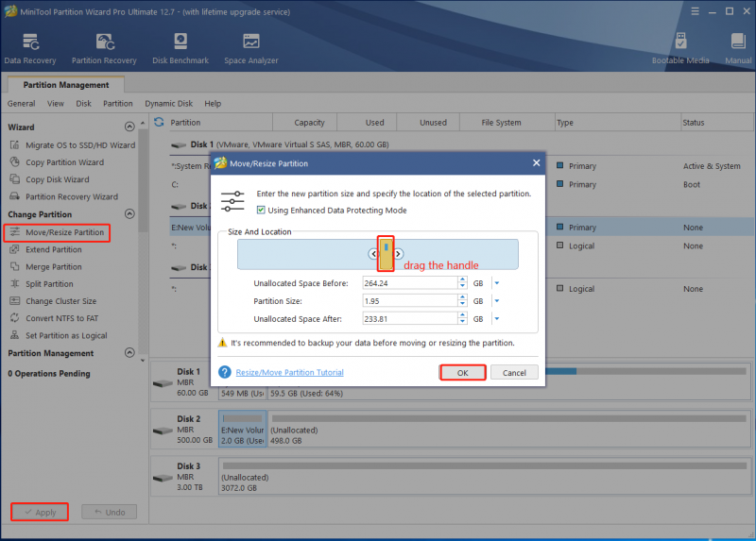Screen dimensions: 756x541
Task: Open the Disk Benchmark tool
Action: [180, 49]
